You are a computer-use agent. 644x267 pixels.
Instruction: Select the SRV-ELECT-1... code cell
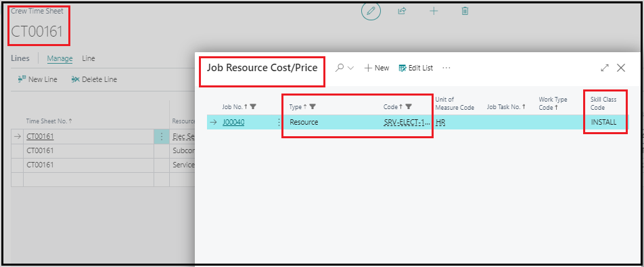(407, 122)
